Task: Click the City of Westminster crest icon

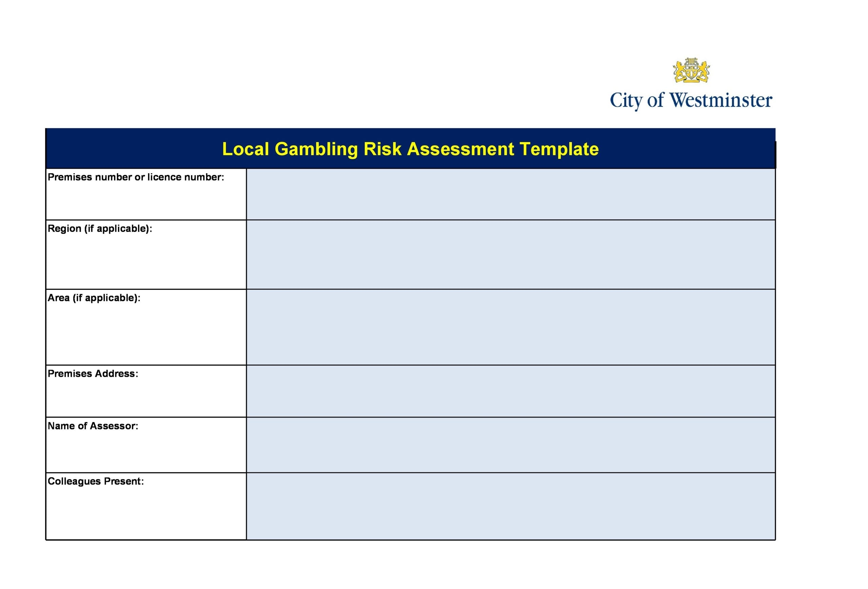Action: [691, 70]
